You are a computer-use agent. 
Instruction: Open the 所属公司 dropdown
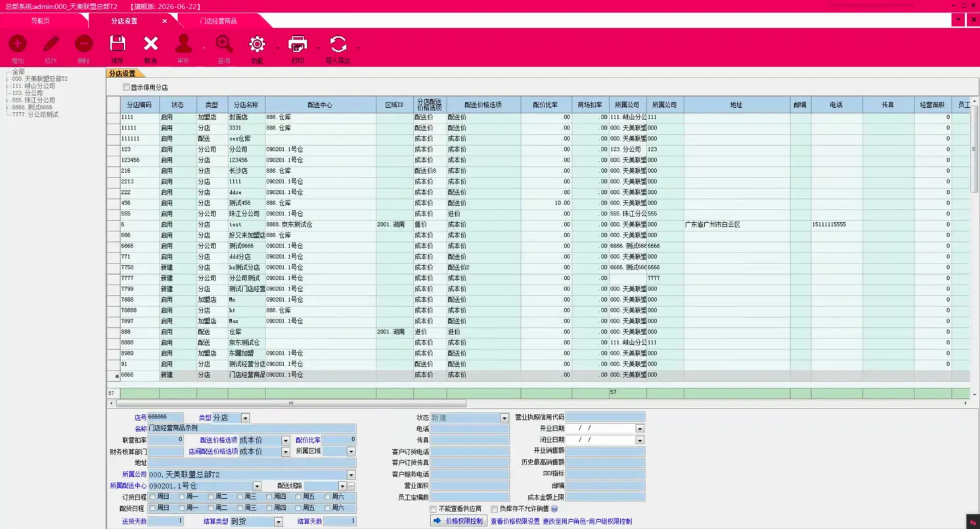351,474
